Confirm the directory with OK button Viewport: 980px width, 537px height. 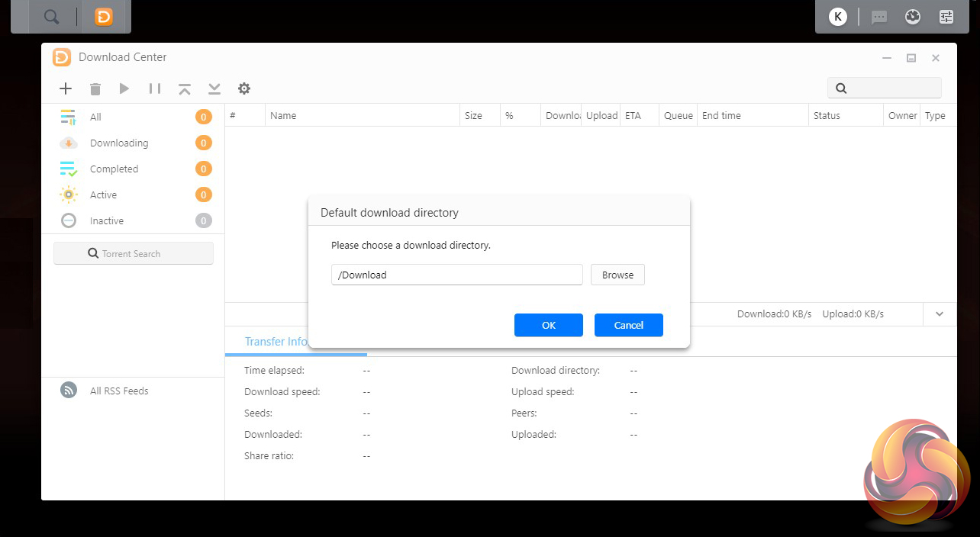pyautogui.click(x=549, y=325)
